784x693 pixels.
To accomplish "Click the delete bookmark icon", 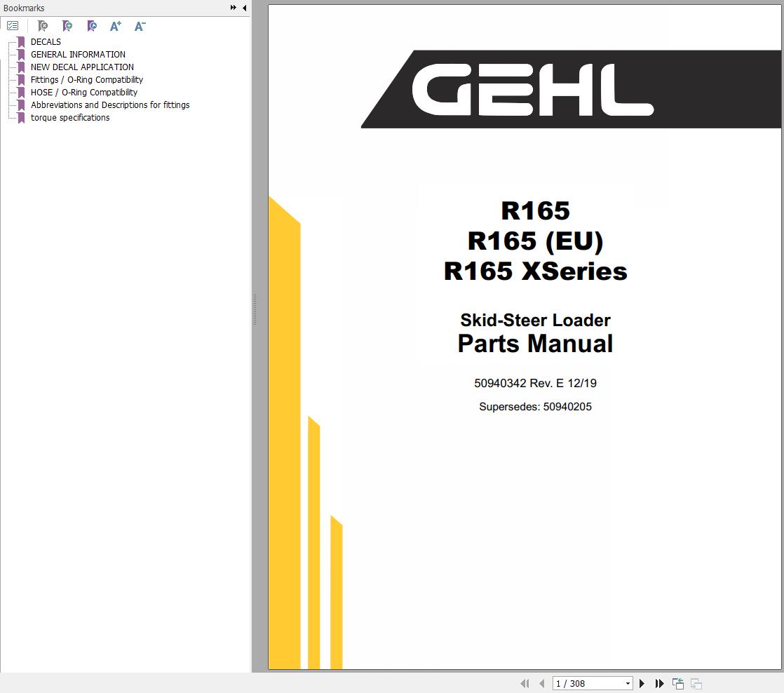I will pyautogui.click(x=43, y=26).
